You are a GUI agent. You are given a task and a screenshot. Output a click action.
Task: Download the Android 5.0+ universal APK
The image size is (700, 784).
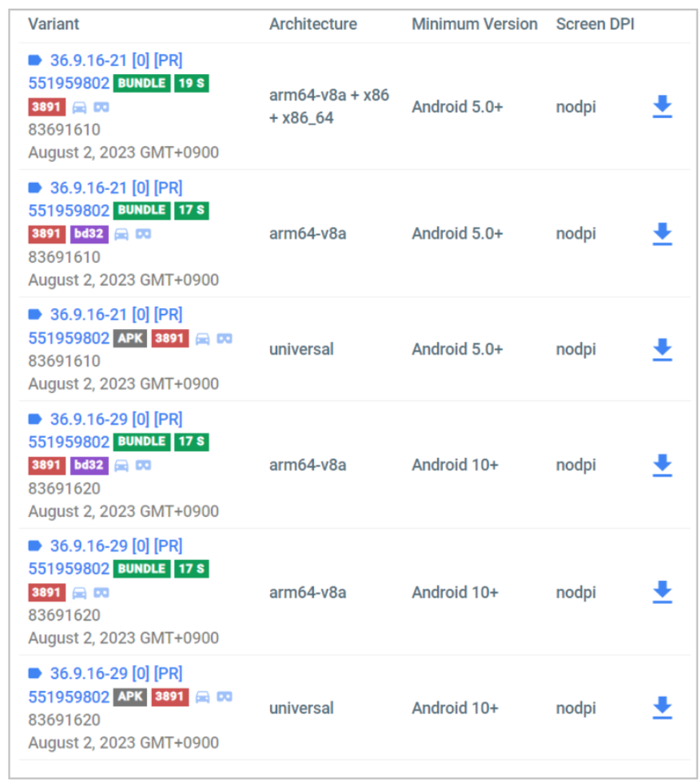point(662,349)
